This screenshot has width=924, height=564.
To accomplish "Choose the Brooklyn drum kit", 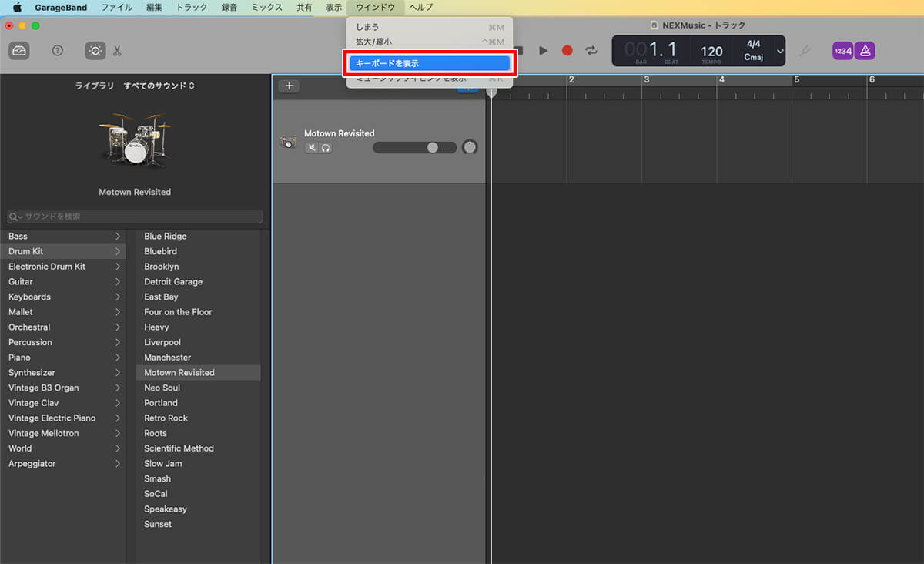I will tap(199, 267).
